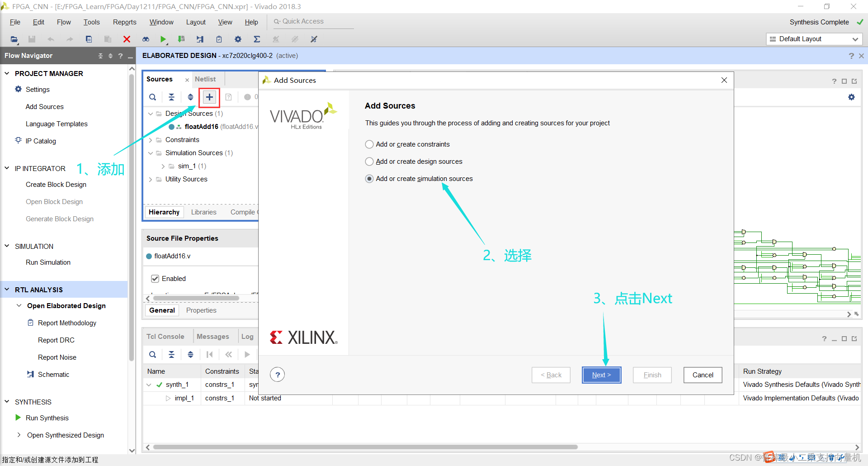Select Add or create simulation sources option
Image resolution: width=868 pixels, height=466 pixels.
click(369, 179)
